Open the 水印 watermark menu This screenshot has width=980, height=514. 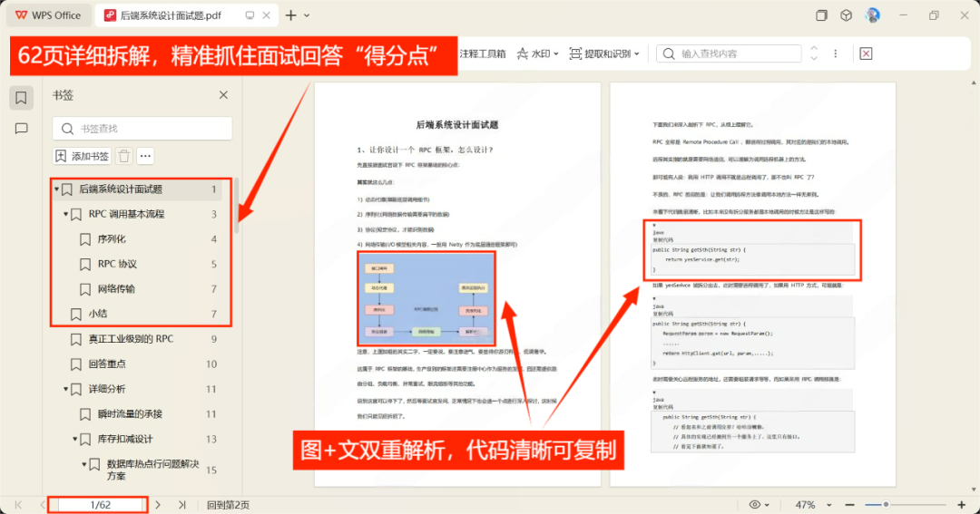click(x=537, y=53)
